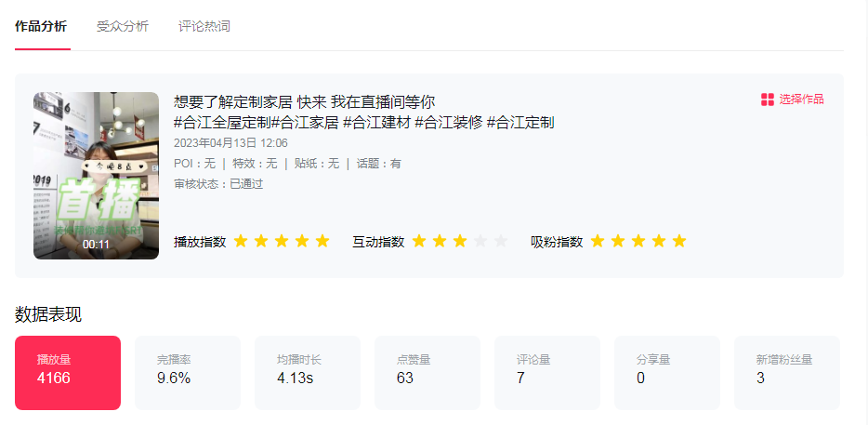The height and width of the screenshot is (425, 868).
Task: Select the 新增粉丝量 metric card
Action: [787, 372]
